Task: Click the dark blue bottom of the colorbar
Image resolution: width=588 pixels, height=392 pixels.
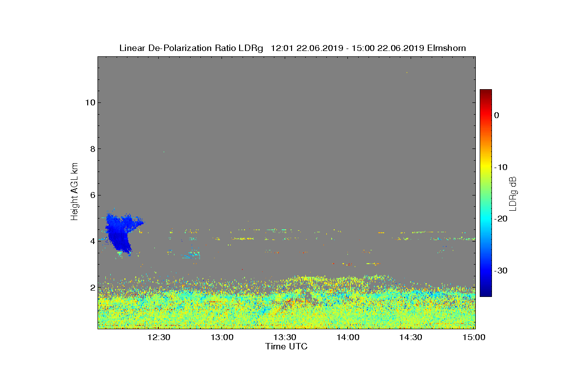Action: (486, 293)
